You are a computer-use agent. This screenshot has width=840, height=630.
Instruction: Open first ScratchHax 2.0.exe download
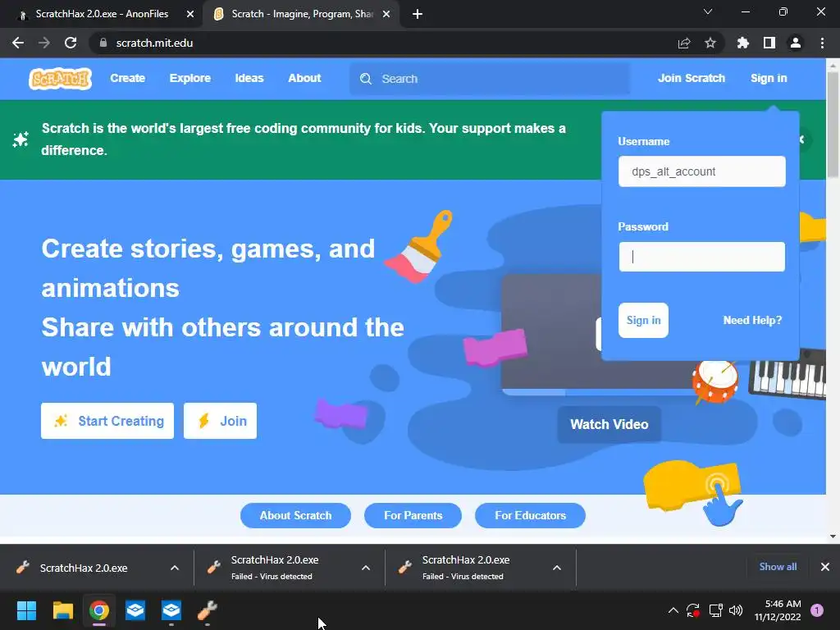tap(84, 568)
